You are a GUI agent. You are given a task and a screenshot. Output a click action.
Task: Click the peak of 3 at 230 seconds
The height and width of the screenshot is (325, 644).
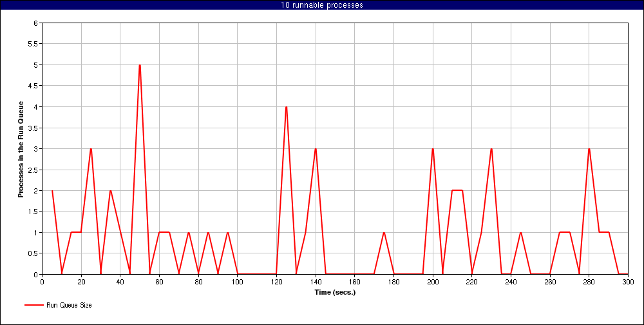(x=491, y=148)
